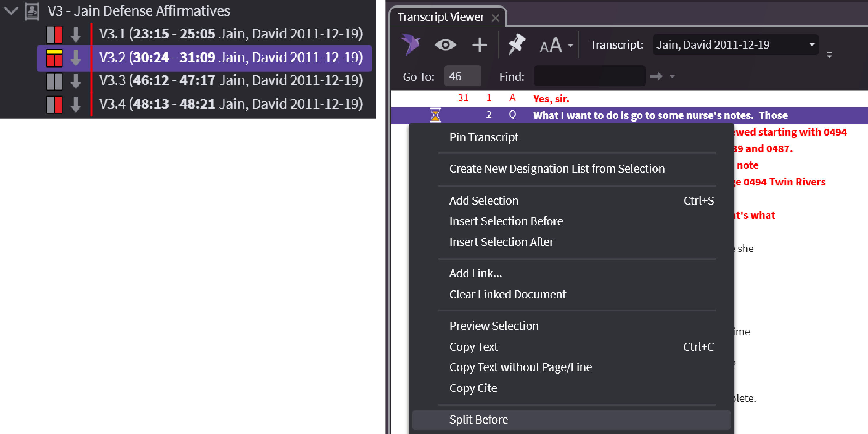The width and height of the screenshot is (868, 434).
Task: Click the gray swatch icon of V3.3
Action: (x=54, y=81)
